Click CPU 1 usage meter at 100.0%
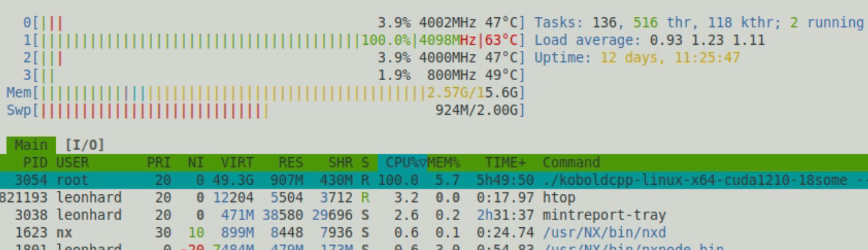Screen dimensions: 868x250 point(274,41)
